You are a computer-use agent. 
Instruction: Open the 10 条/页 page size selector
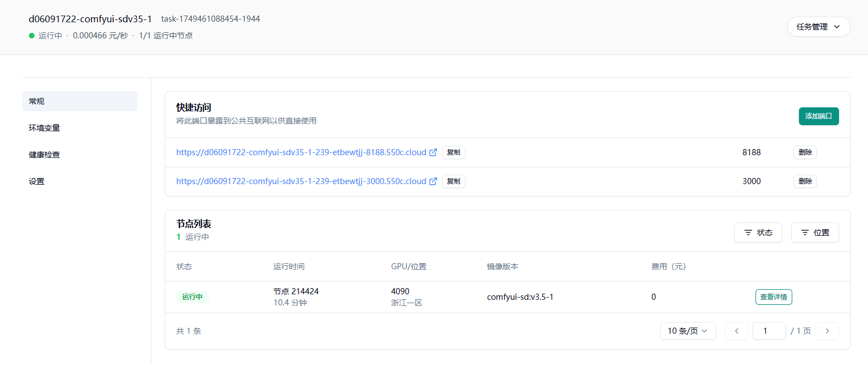(x=688, y=331)
